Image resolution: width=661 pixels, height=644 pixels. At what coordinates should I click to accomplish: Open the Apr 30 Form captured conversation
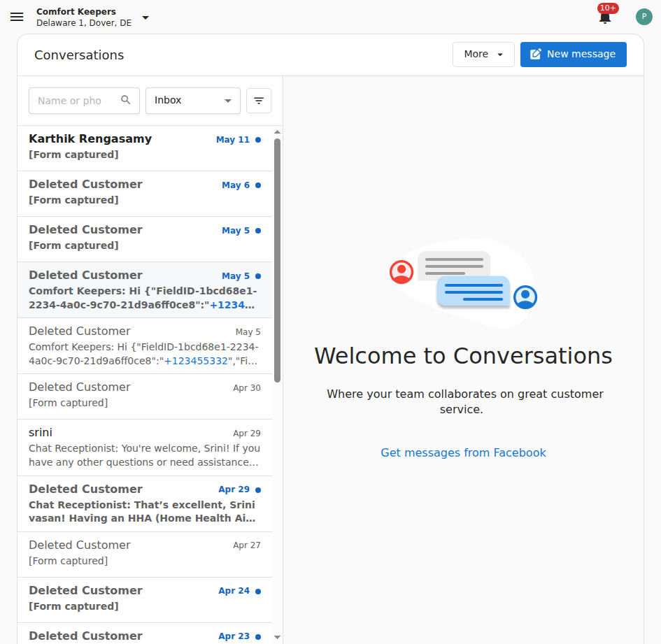[145, 396]
